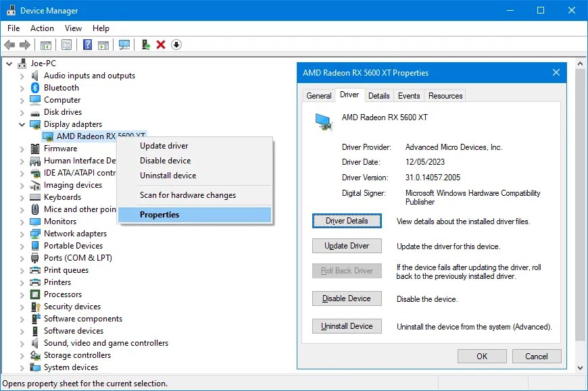Viewport: 588px width, 391px height.
Task: Expand the Monitors category arrow
Action: click(x=22, y=221)
